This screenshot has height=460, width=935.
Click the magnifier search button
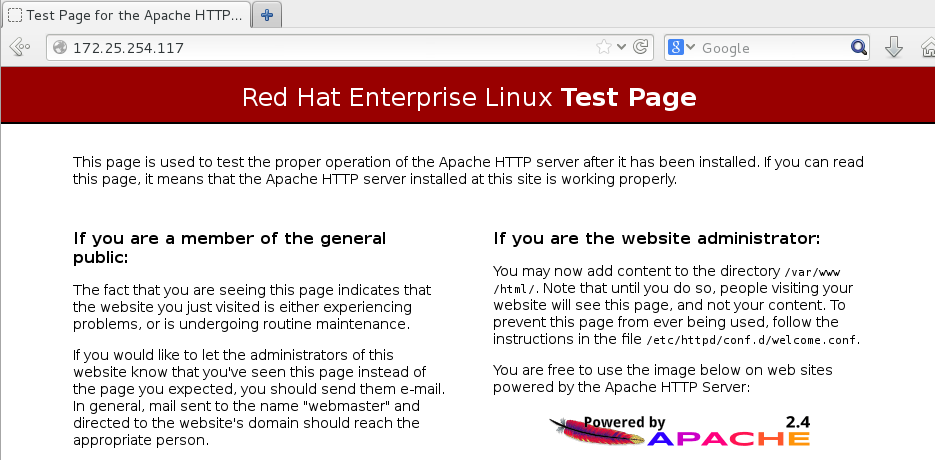coord(859,47)
